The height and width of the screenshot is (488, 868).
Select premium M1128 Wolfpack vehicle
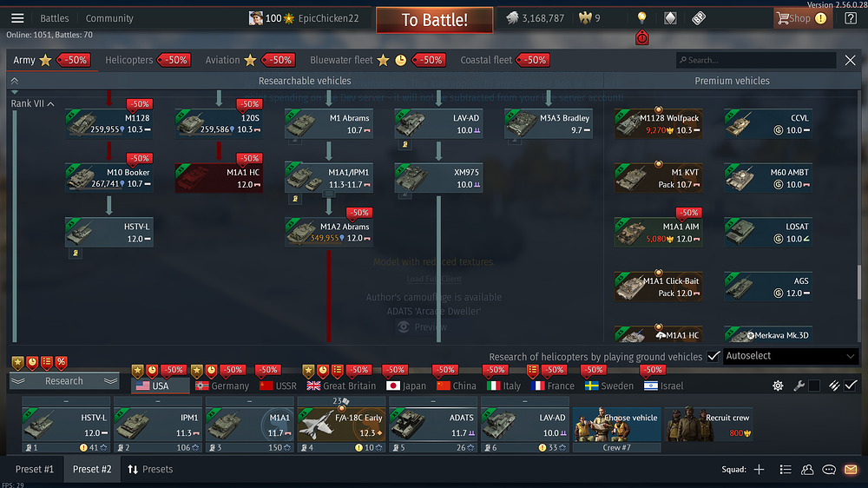click(658, 124)
